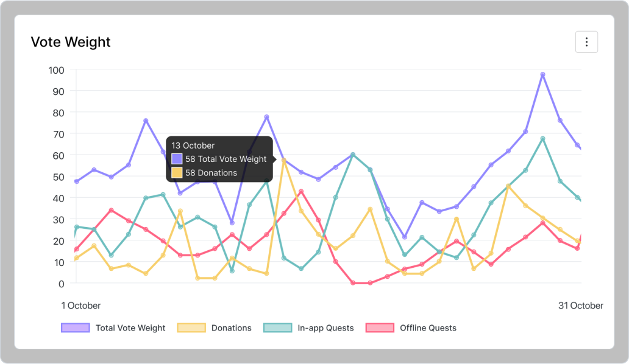Select the Donations peak point at 58

point(283,159)
